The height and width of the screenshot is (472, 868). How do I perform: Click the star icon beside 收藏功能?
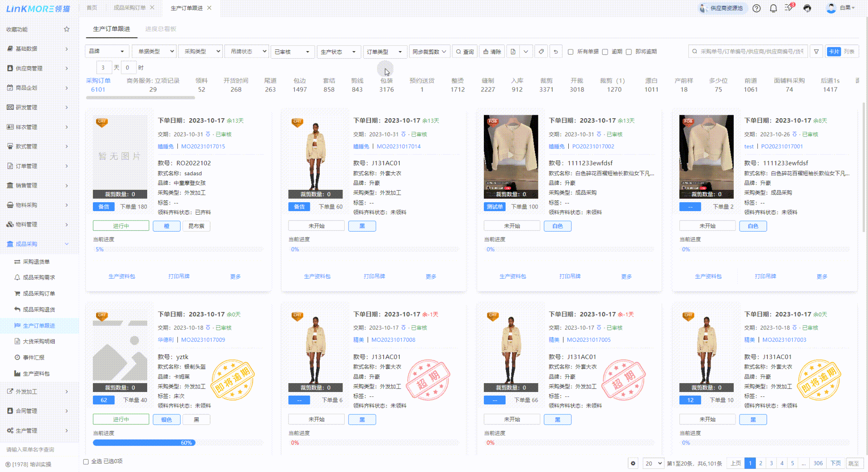pyautogui.click(x=67, y=29)
